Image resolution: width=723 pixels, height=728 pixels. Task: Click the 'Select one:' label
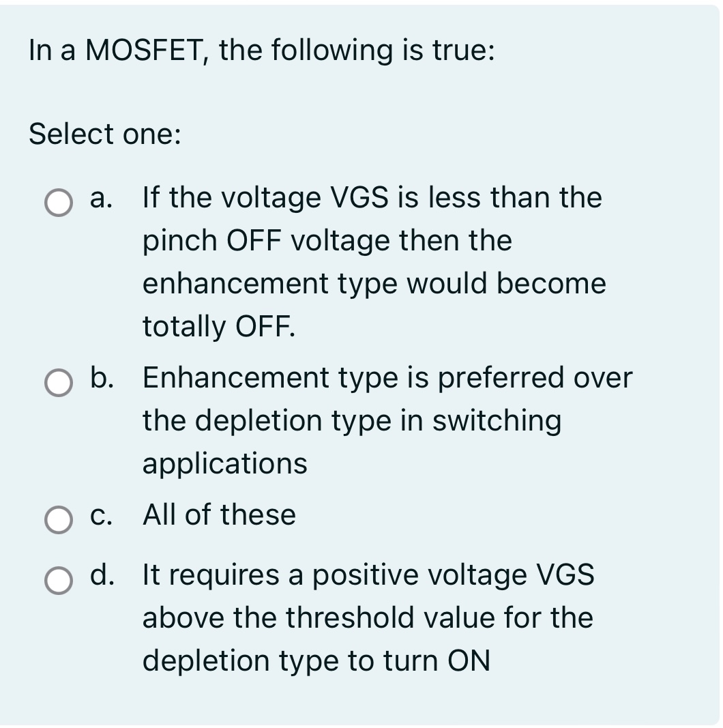pyautogui.click(x=104, y=134)
